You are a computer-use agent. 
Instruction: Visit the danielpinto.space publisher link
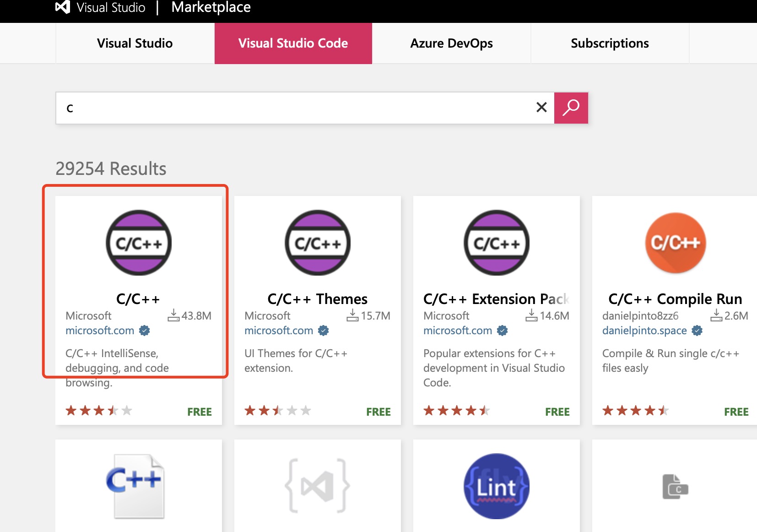[x=644, y=331]
